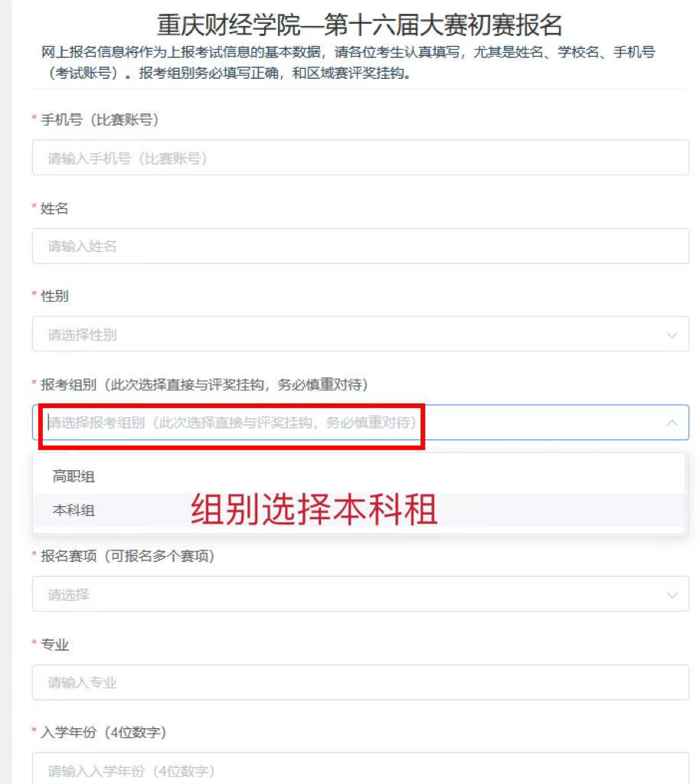Click the gender dropdown chevron arrow
The width and height of the screenshot is (700, 784).
click(672, 335)
